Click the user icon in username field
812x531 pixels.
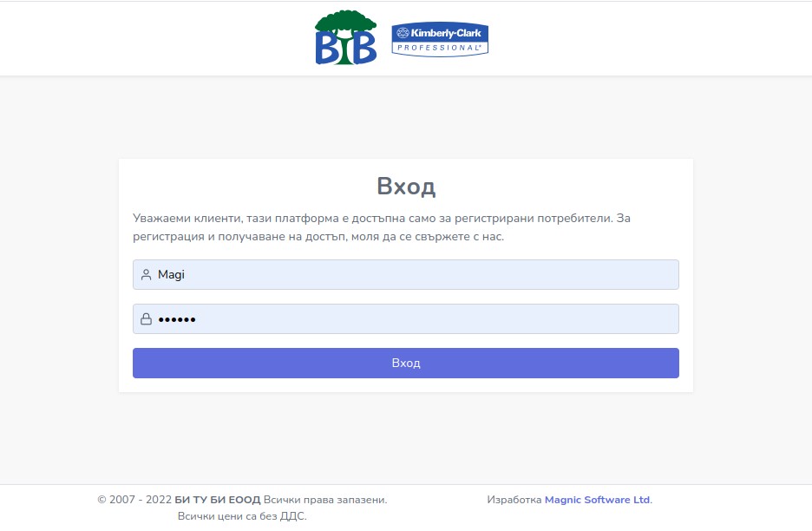click(x=146, y=274)
